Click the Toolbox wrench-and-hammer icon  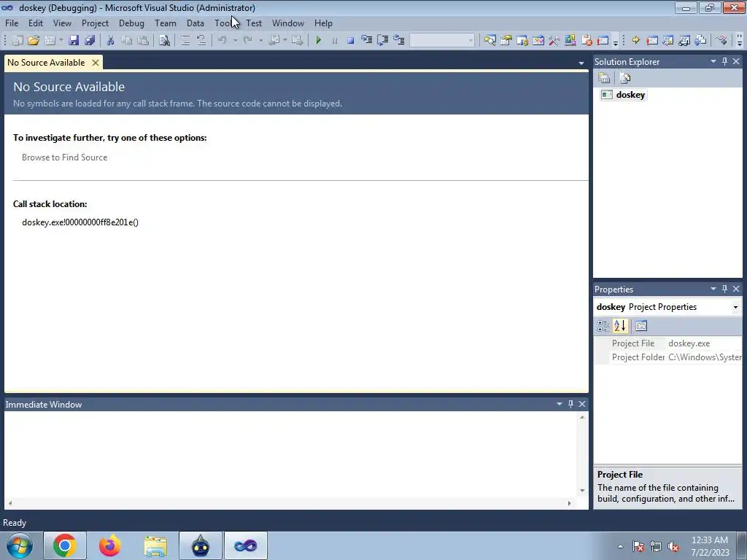click(x=554, y=41)
